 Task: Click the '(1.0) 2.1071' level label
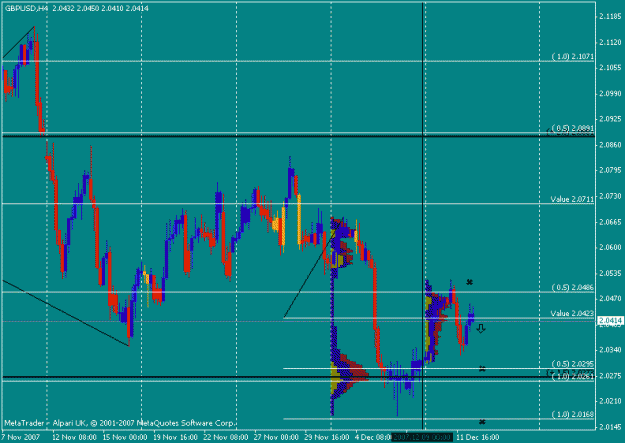(573, 57)
